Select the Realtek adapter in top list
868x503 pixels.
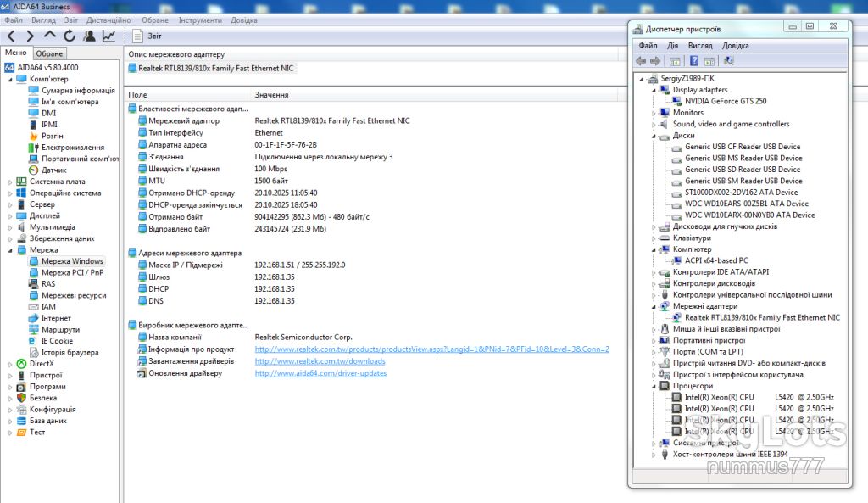pos(216,68)
